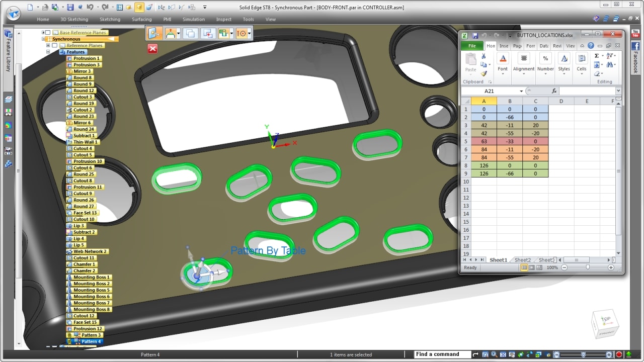Click the Save icon in Solid Edge toolbar
This screenshot has height=362, width=644.
[x=70, y=7]
